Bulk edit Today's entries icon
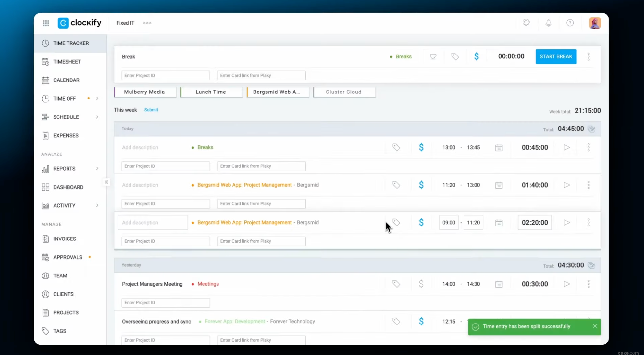644x355 pixels. pos(591,129)
